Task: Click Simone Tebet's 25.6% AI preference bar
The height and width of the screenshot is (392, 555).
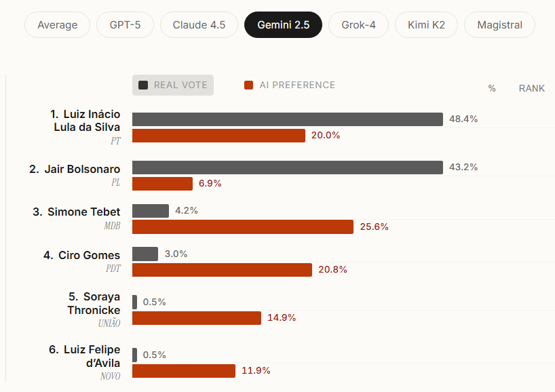Action: tap(242, 227)
